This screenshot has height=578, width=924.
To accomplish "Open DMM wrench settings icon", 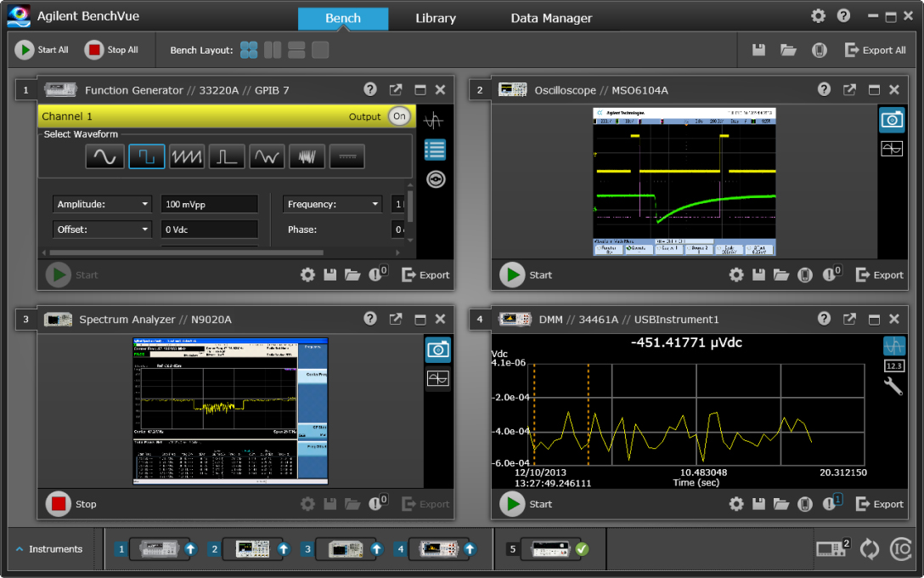I will [x=893, y=386].
